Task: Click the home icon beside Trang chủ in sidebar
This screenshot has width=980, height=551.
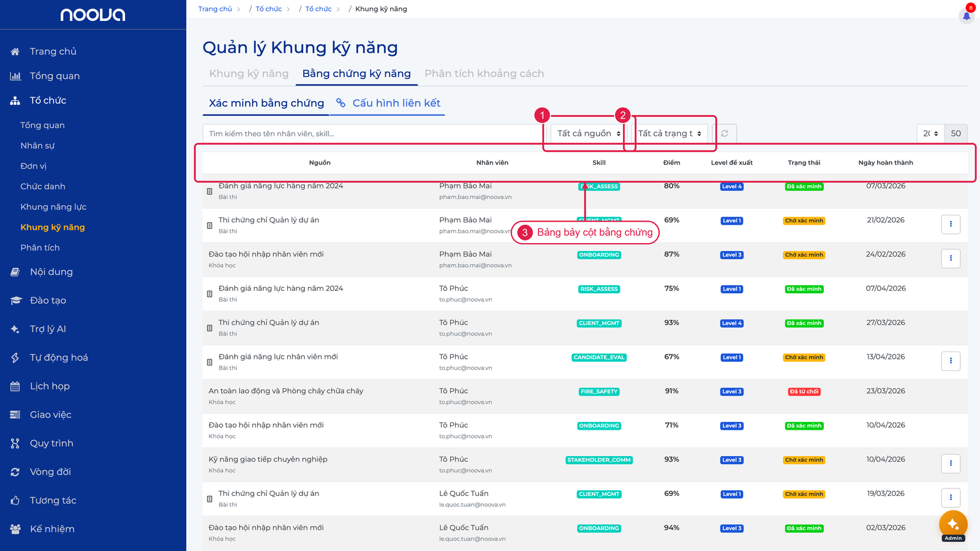Action: [15, 52]
